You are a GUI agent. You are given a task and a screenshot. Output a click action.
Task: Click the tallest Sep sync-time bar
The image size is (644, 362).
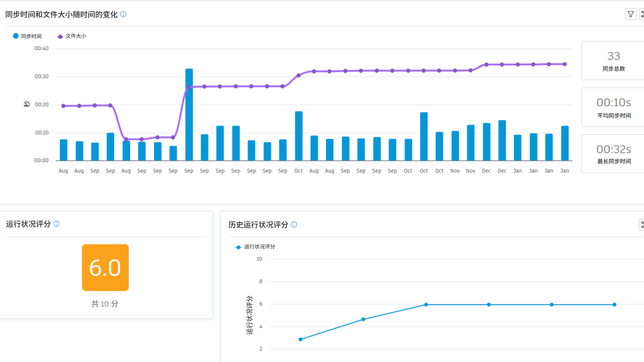tap(189, 115)
